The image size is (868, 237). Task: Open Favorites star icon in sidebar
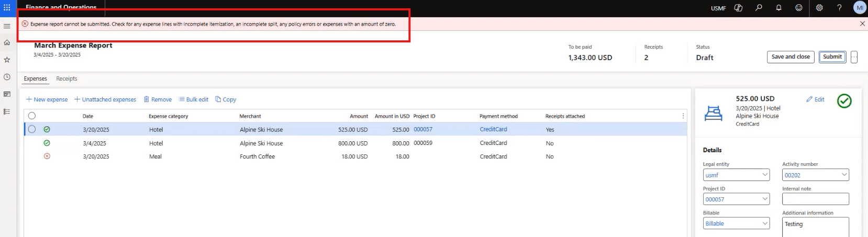coord(7,60)
